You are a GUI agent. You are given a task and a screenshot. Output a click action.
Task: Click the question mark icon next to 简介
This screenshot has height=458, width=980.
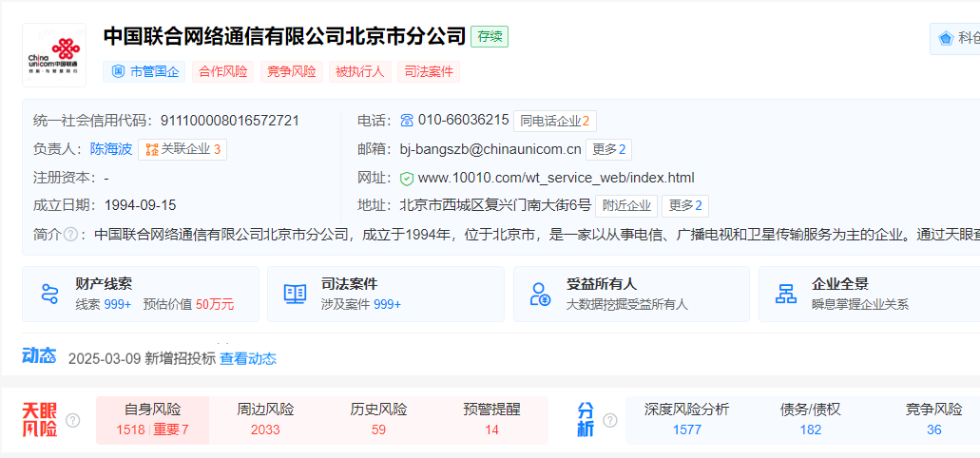[x=70, y=235]
